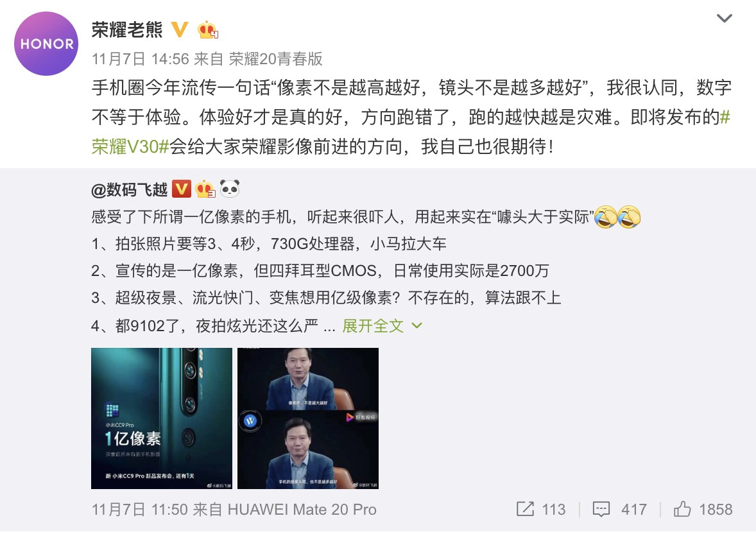This screenshot has height=534, width=756.
Task: Expand full text with 展开全文
Action: pyautogui.click(x=373, y=326)
